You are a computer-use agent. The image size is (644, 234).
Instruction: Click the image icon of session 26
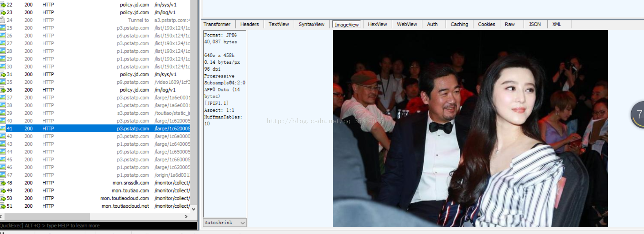pyautogui.click(x=3, y=36)
